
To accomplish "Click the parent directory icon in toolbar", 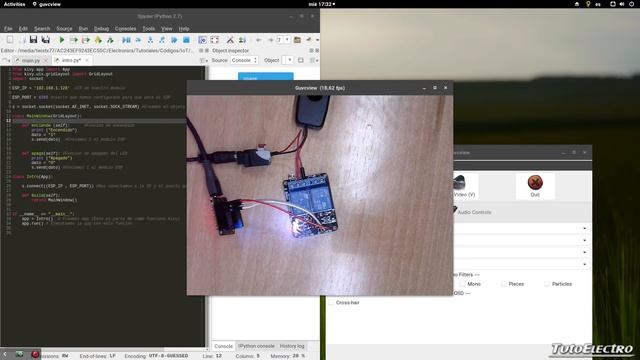I will tap(309, 40).
